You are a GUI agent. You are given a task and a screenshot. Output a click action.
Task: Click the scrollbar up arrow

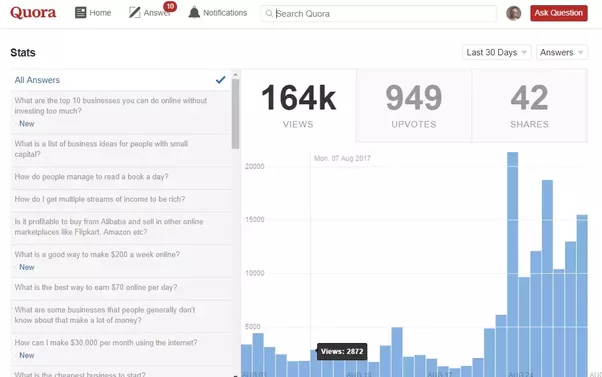coord(235,74)
